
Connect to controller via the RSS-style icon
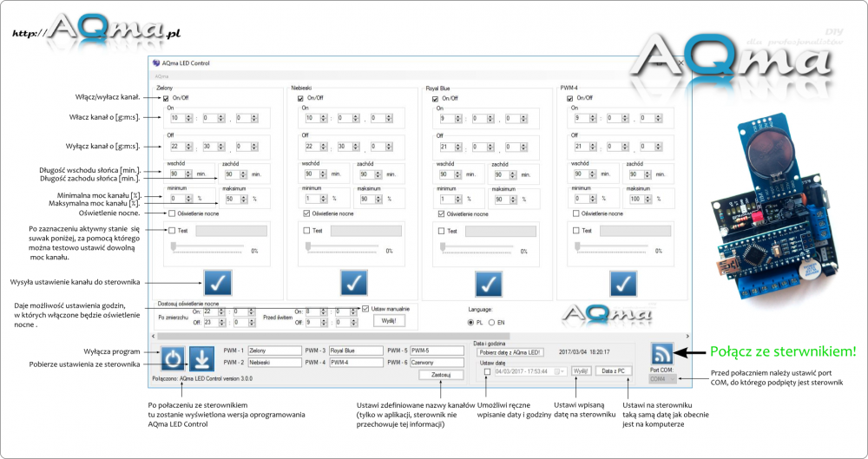(x=664, y=353)
